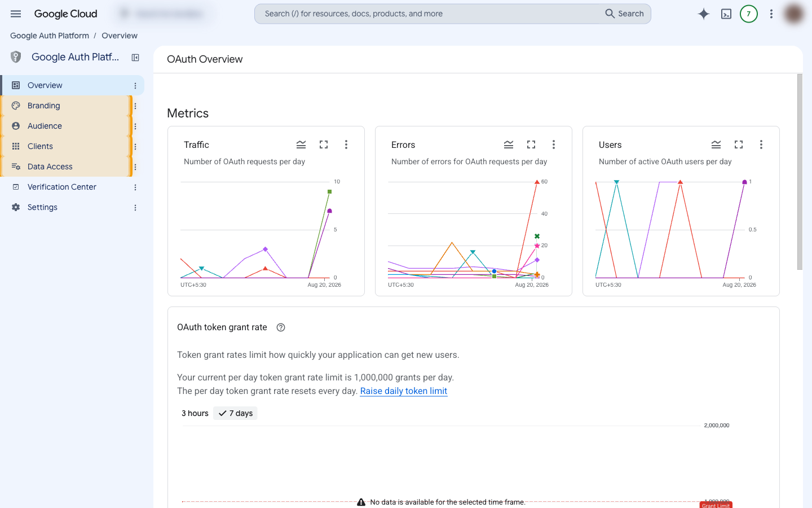812x508 pixels.
Task: Select the 7 days time range
Action: click(x=236, y=413)
